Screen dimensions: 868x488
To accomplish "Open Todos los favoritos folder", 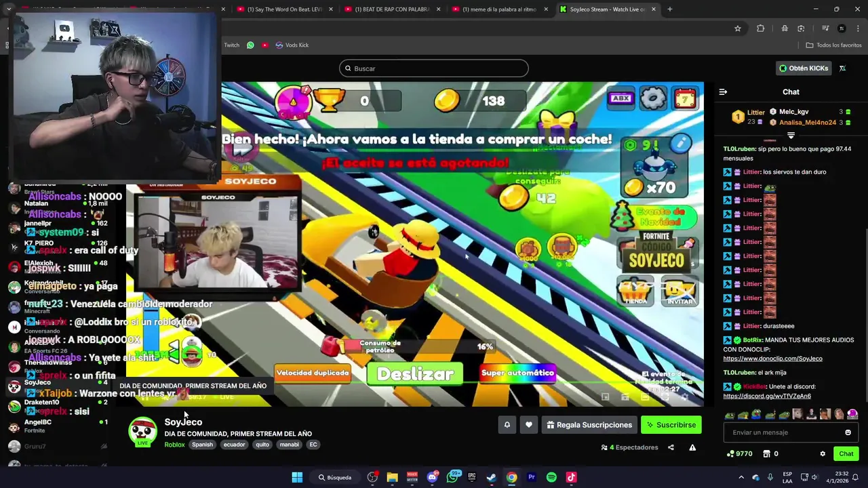I will (833, 45).
